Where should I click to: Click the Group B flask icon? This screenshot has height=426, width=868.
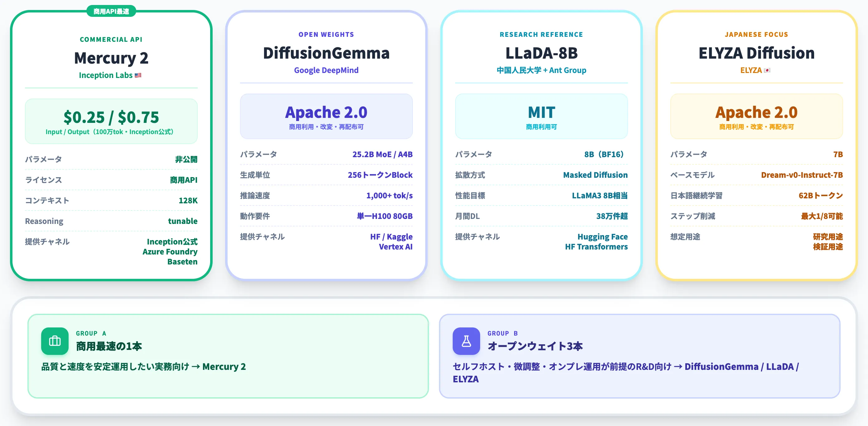pyautogui.click(x=466, y=341)
